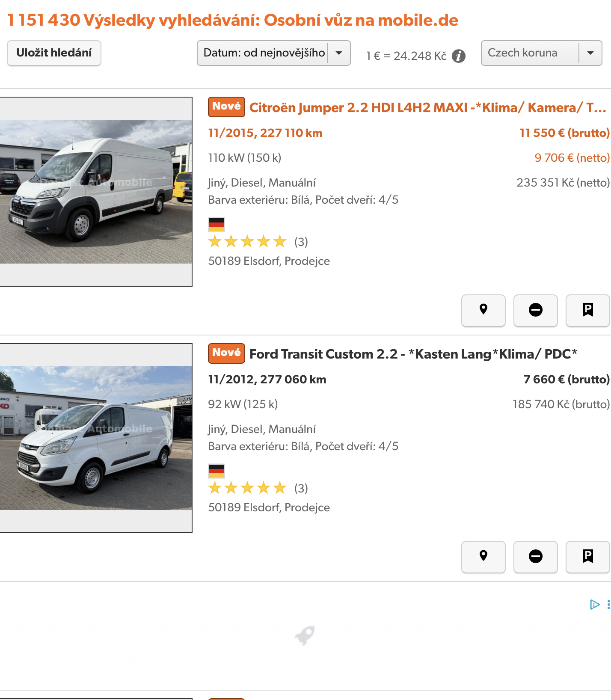This screenshot has width=611, height=700.
Task: Park the Ford Transit Custom listing
Action: (588, 557)
